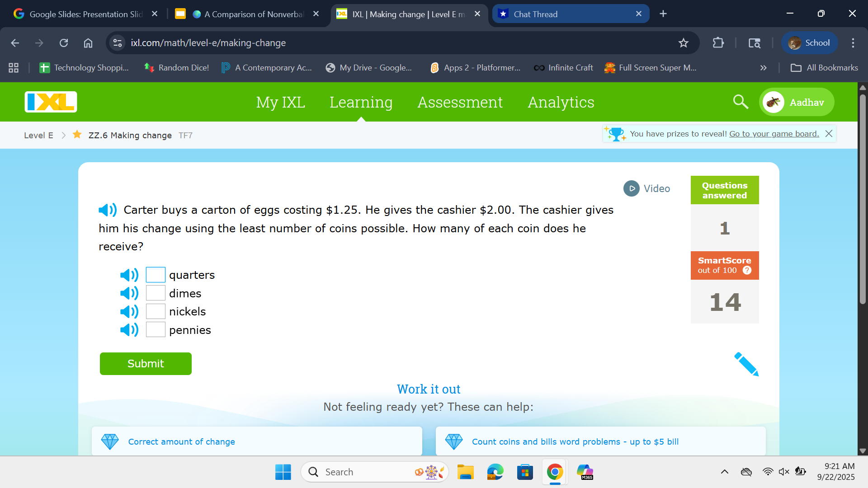868x488 pixels.
Task: Click the quarters input box
Action: click(x=156, y=275)
